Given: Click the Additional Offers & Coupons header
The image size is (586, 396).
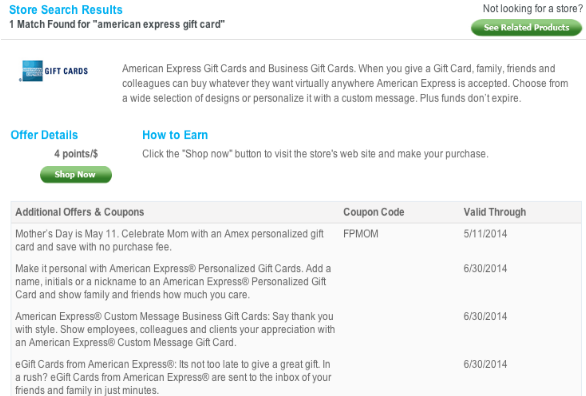Looking at the screenshot, I should pyautogui.click(x=80, y=212).
